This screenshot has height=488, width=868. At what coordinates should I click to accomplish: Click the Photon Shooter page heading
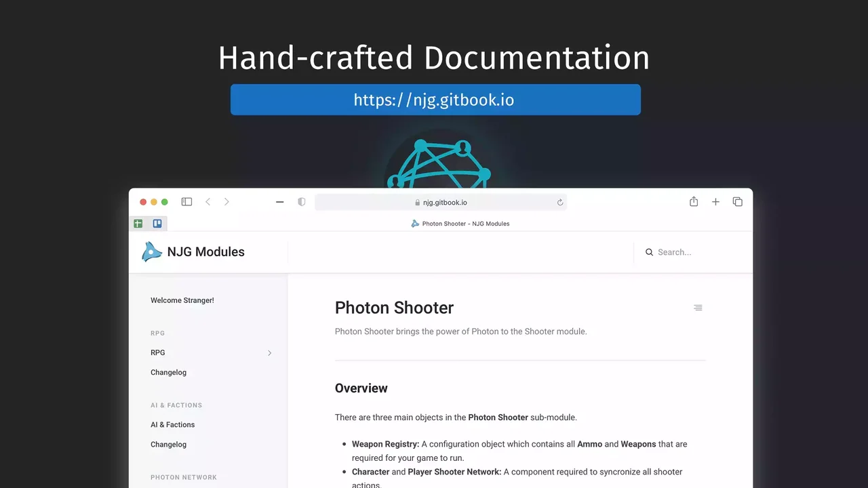(394, 308)
